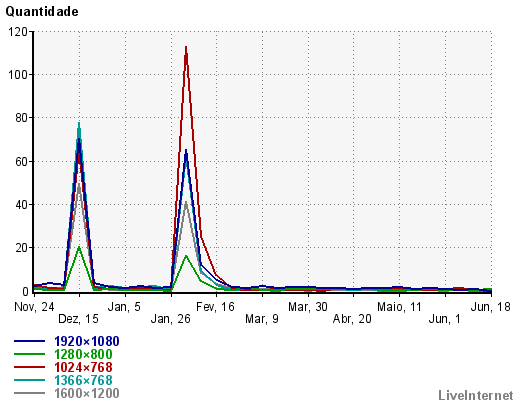Click the 1920×1080 legend label
Image resolution: width=520 pixels, height=405 pixels.
(x=87, y=341)
